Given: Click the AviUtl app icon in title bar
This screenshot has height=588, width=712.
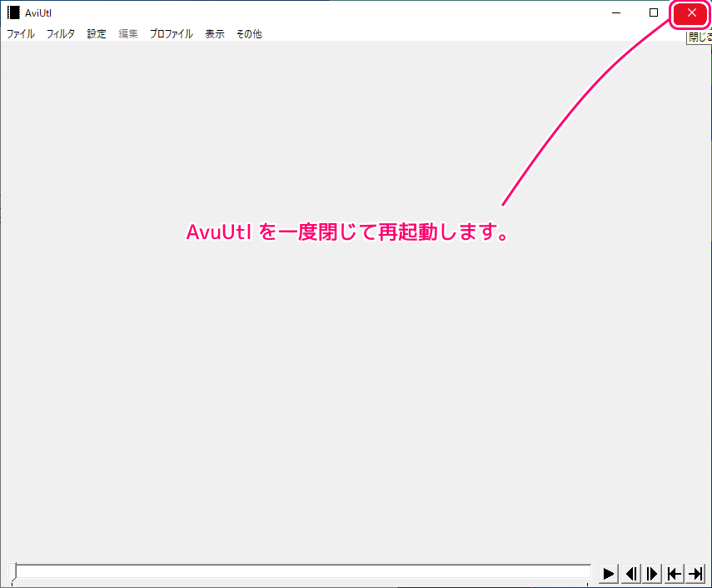Looking at the screenshot, I should pyautogui.click(x=13, y=12).
